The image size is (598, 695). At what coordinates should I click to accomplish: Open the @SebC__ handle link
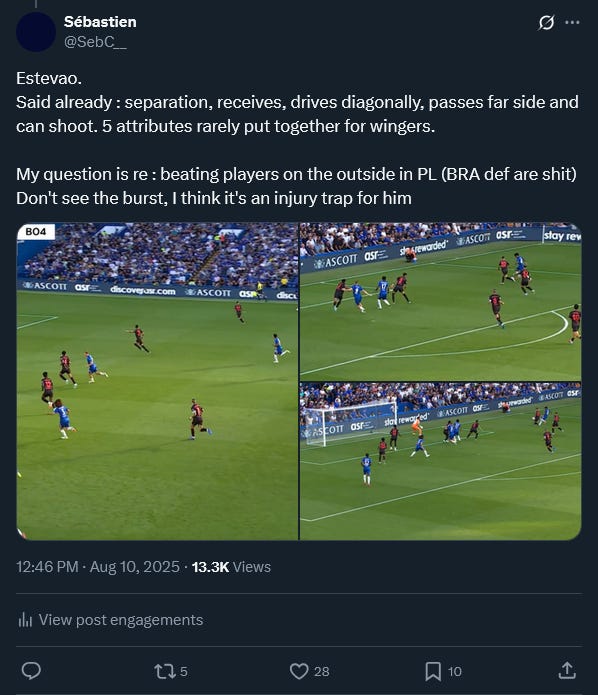pyautogui.click(x=95, y=42)
